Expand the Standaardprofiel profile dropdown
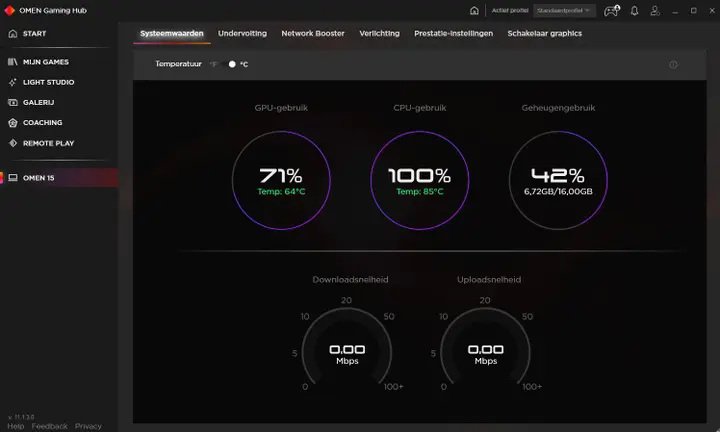This screenshot has height=432, width=720. point(564,11)
